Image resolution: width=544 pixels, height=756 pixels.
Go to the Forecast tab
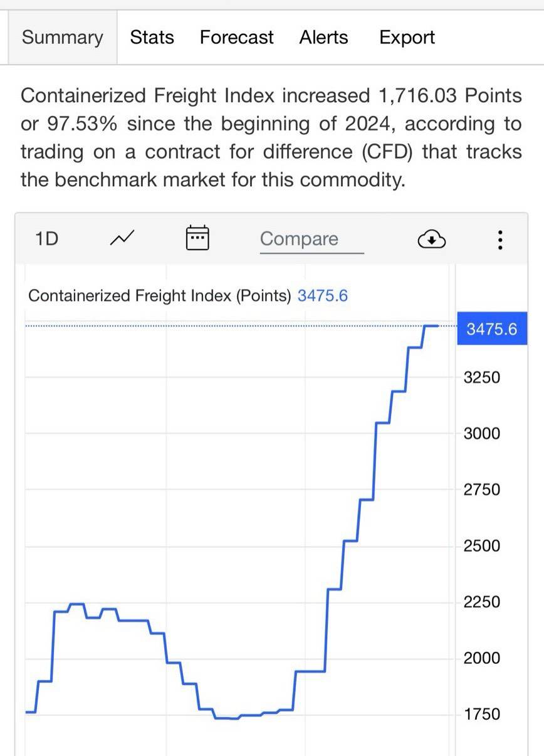[x=236, y=38]
